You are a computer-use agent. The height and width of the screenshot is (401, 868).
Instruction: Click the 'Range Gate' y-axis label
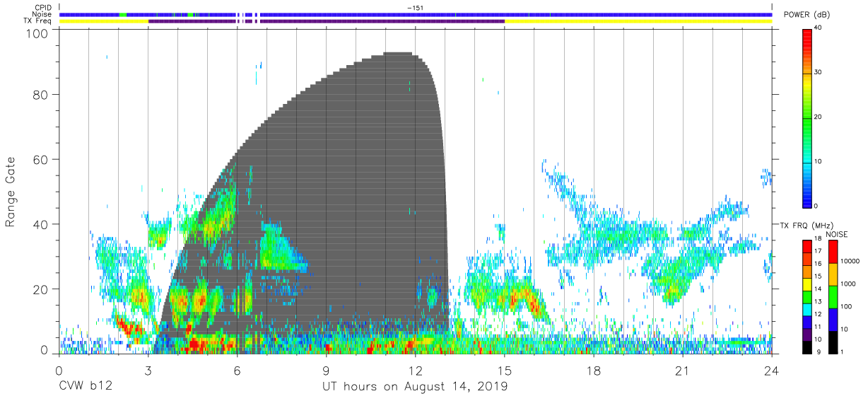(11, 192)
